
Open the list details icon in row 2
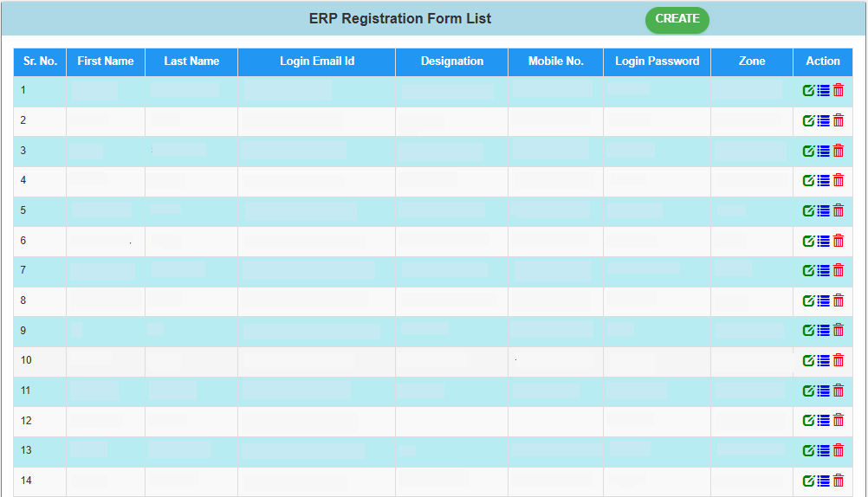pos(823,121)
